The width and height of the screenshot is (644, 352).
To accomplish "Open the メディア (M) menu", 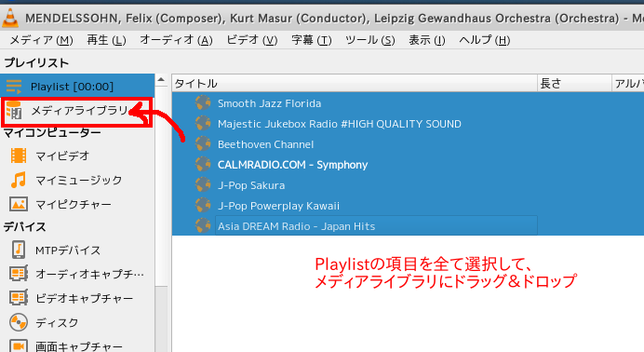I will point(41,40).
